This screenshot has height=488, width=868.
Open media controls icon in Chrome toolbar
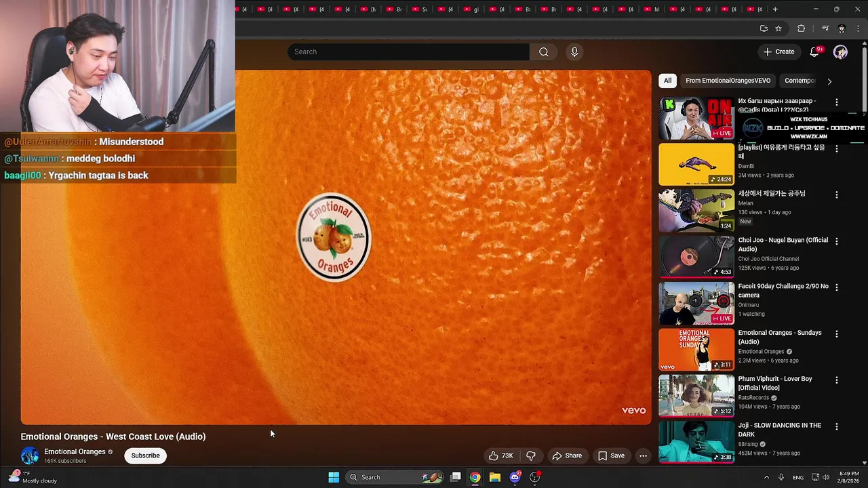tap(825, 28)
